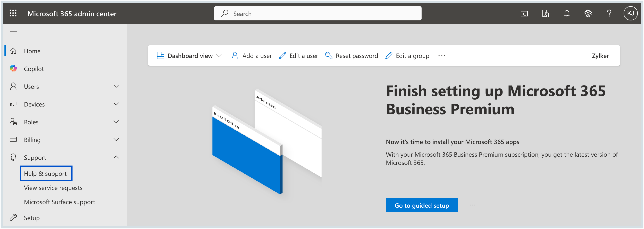Click the Search input field
This screenshot has height=229, width=644.
click(318, 14)
